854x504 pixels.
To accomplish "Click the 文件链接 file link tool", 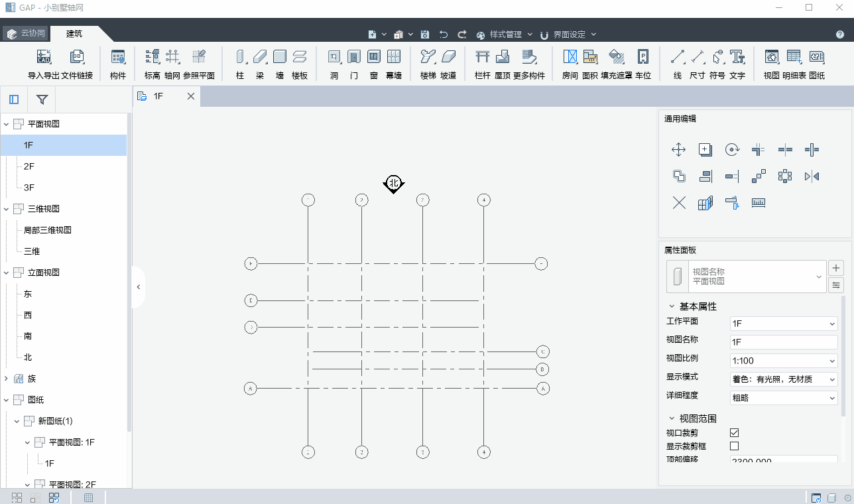I will [x=77, y=64].
